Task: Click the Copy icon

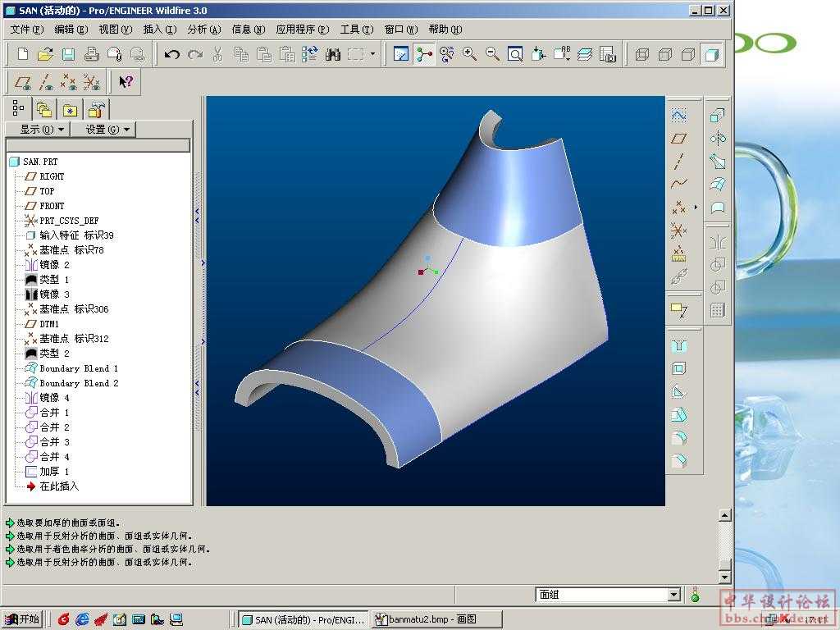Action: pos(242,54)
